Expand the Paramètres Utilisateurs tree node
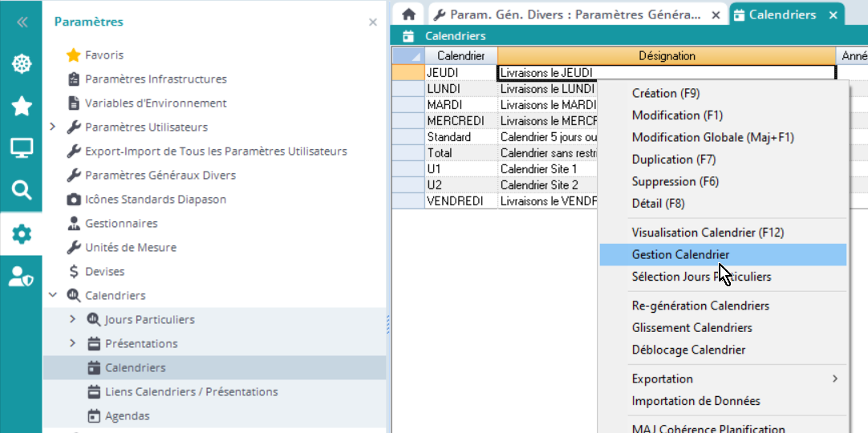Viewport: 868px width, 433px height. pos(53,127)
